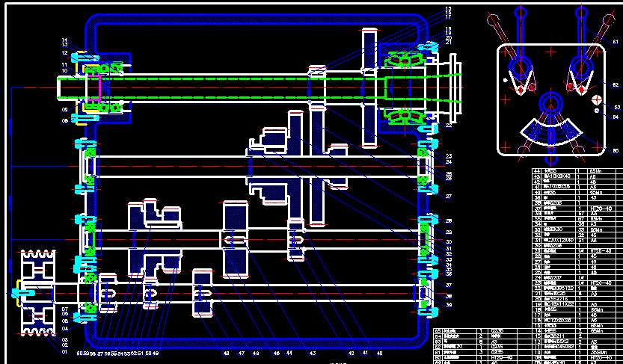Click the HT20-40 material cell in row 23
The image size is (623, 364).
[x=601, y=283]
